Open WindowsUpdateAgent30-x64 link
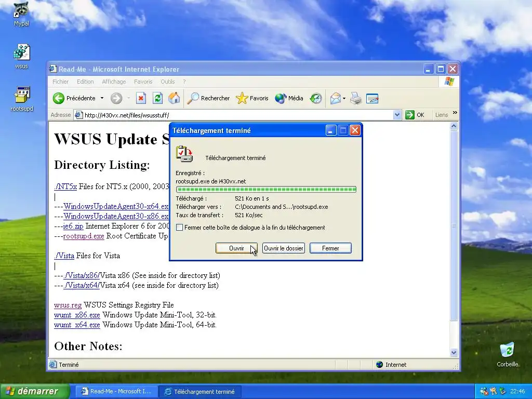Screen dimensions: 532x399 point(116,206)
